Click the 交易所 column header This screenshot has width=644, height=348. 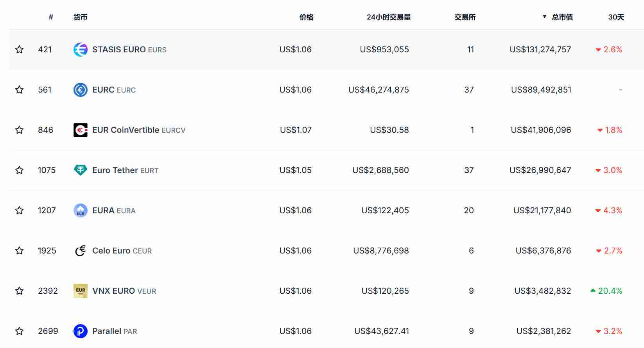(x=465, y=17)
